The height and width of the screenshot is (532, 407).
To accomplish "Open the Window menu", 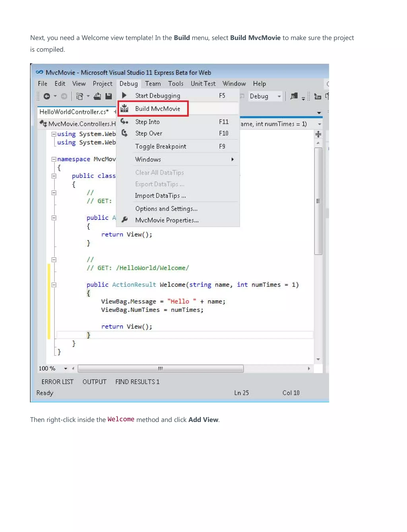I will [234, 84].
